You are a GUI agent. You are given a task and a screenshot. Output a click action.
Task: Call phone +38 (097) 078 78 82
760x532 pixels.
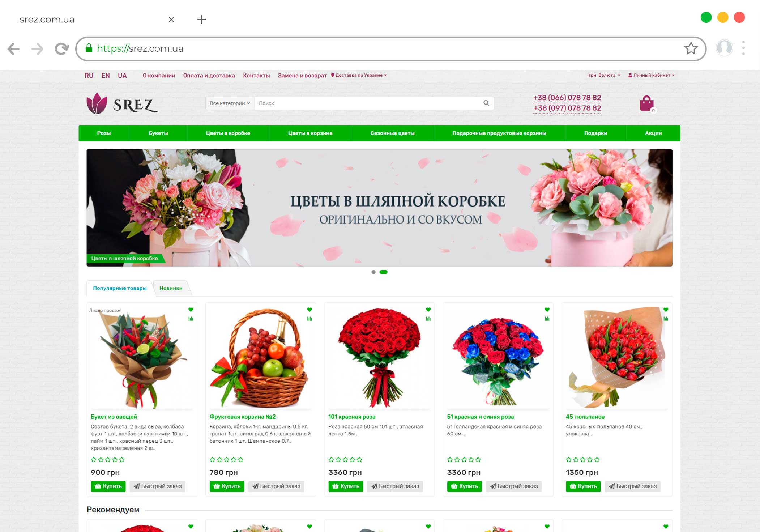567,108
